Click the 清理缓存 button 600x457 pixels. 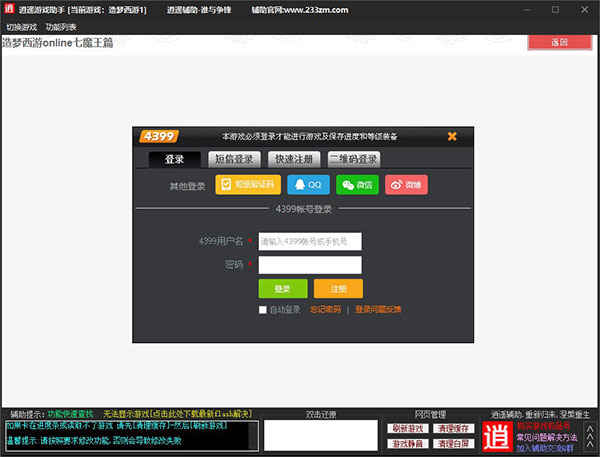[x=454, y=429]
